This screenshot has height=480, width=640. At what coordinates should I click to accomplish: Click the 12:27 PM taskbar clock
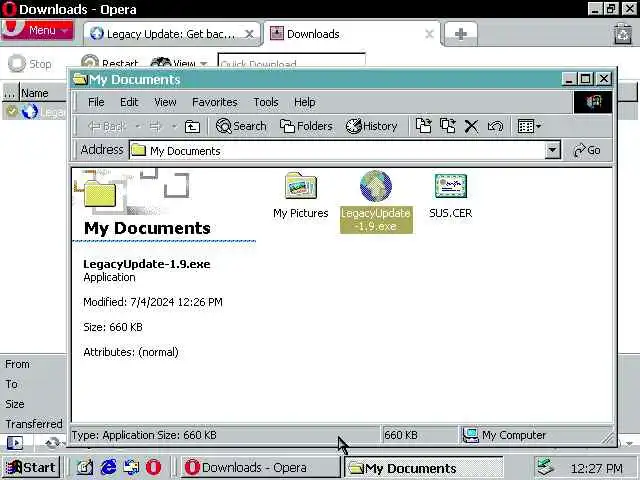click(x=597, y=468)
